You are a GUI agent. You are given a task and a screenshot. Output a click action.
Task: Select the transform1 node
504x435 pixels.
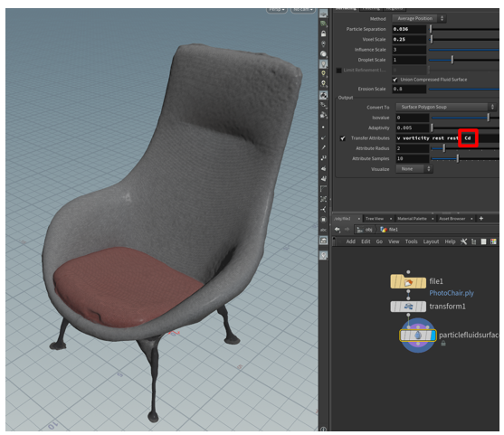click(408, 307)
